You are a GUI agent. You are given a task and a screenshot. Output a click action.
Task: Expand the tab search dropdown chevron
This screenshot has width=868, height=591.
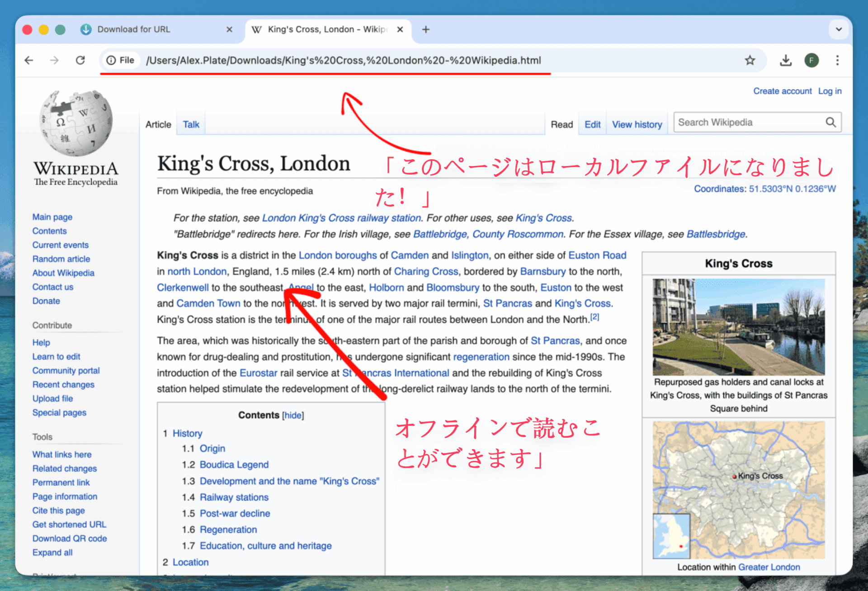839,29
